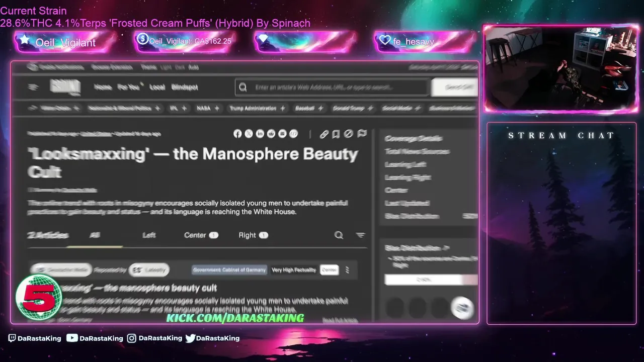Viewport: 644px width, 362px height.
Task: Click the Twitch DaRastaKing icon
Action: pos(12,338)
